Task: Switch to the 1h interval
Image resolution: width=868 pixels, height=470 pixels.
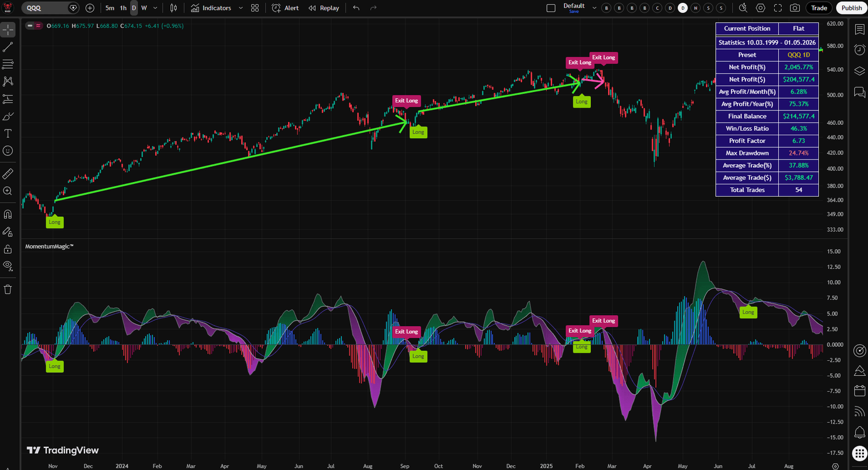Action: 123,8
